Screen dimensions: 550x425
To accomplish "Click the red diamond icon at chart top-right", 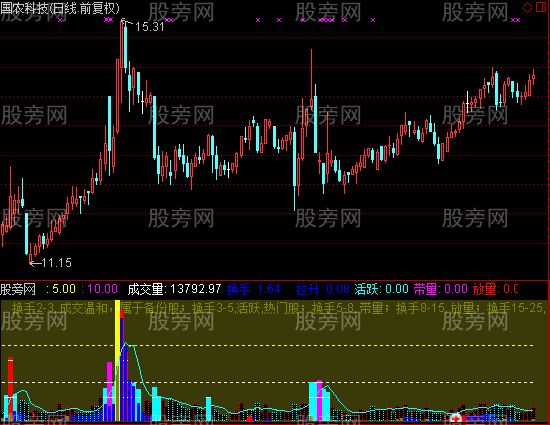I will (x=528, y=7).
